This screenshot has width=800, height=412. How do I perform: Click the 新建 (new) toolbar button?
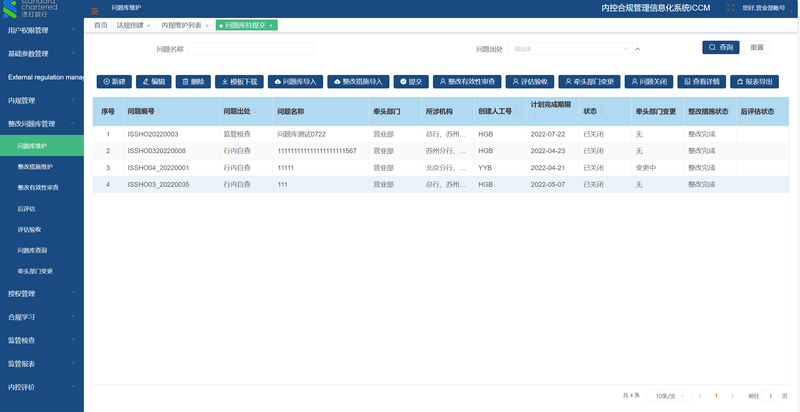[x=114, y=81]
